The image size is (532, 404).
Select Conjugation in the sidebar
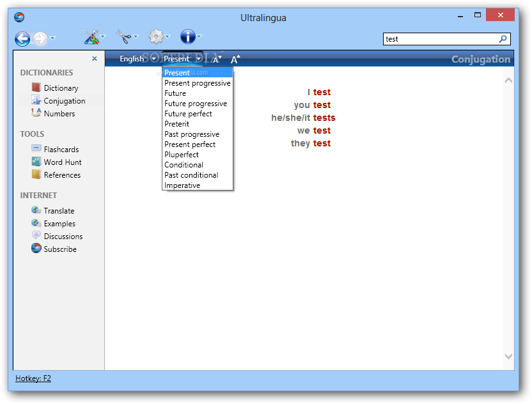[65, 101]
